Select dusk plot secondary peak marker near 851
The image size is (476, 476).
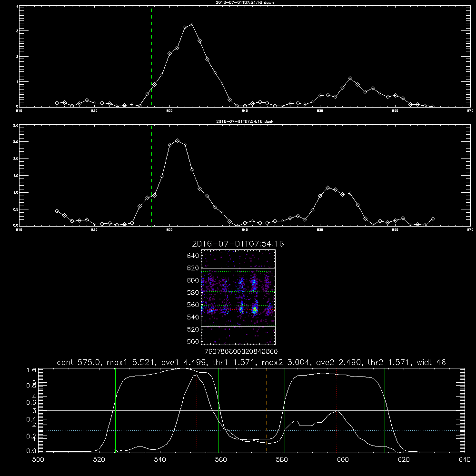pyautogui.click(x=327, y=188)
